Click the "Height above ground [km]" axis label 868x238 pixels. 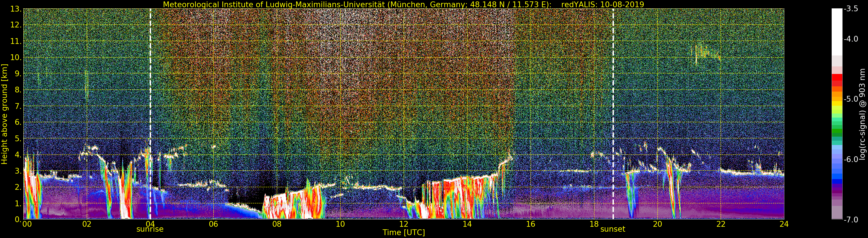coord(4,114)
